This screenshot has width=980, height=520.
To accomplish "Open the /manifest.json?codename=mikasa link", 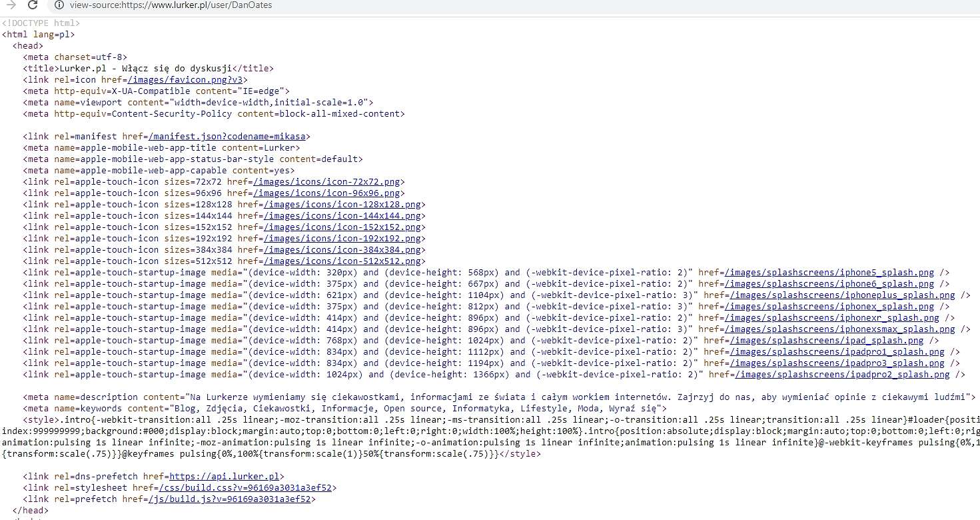I will (227, 136).
